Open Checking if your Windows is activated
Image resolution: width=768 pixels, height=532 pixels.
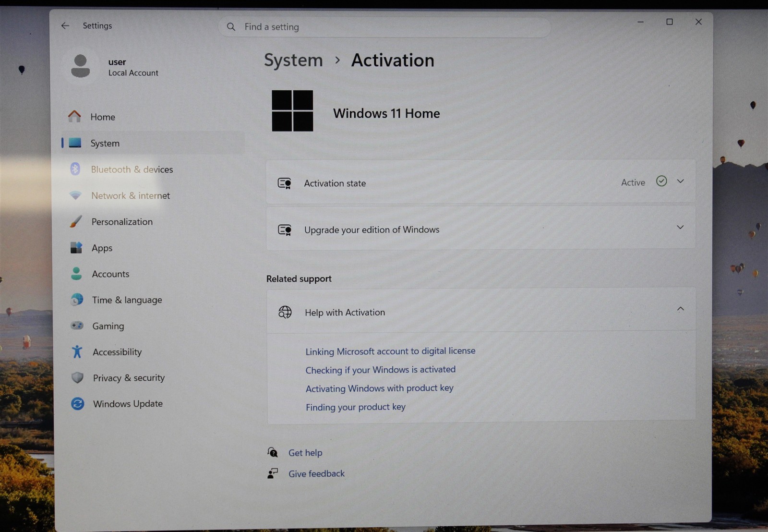pyautogui.click(x=381, y=370)
